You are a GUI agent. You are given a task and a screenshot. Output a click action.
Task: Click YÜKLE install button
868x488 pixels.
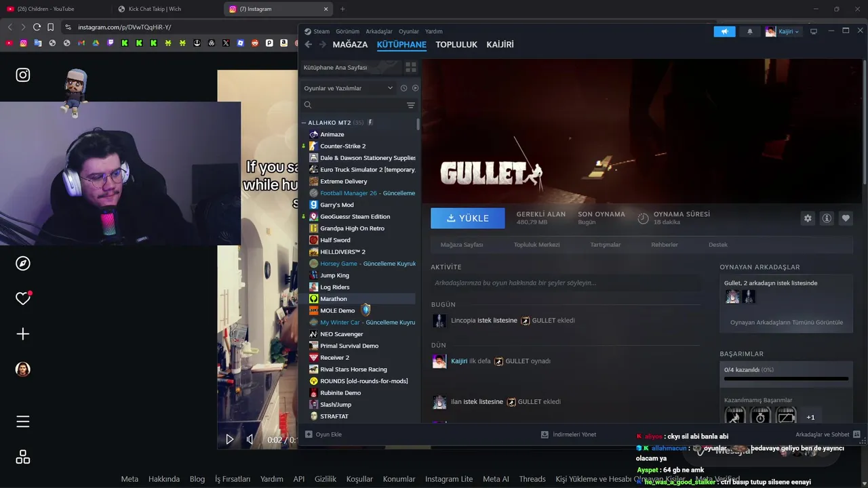point(468,218)
